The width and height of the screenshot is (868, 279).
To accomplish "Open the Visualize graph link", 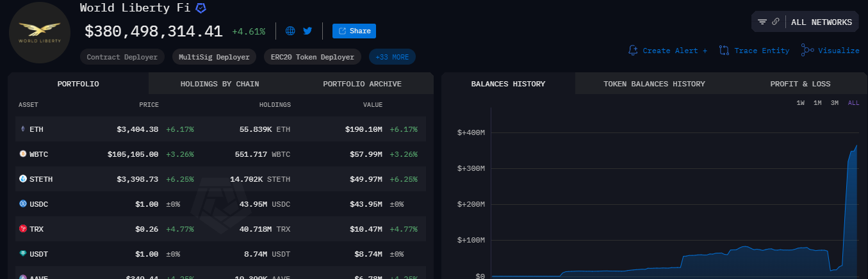I will click(830, 51).
